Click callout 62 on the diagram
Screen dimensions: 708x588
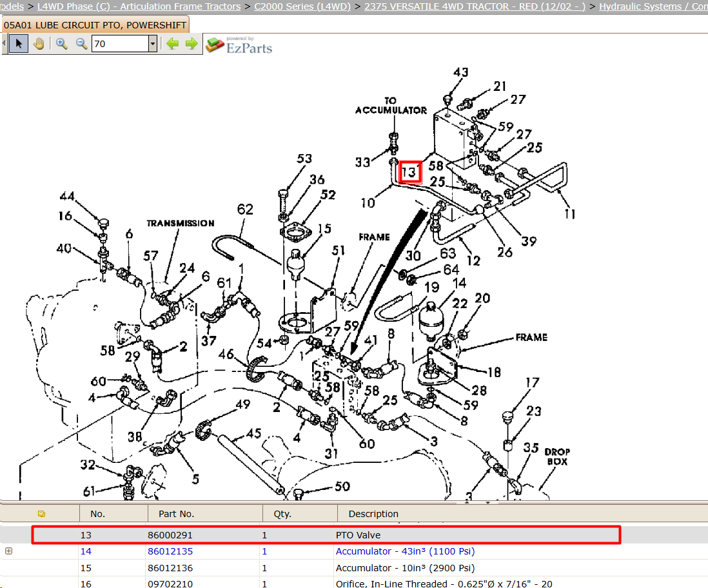(245, 209)
